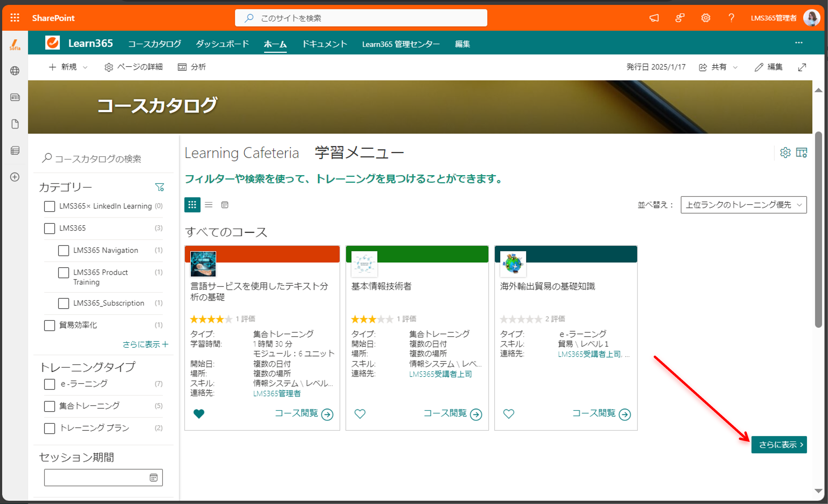Expand the 新規 dropdown chevron
Screen dimensions: 828x504
click(x=85, y=67)
